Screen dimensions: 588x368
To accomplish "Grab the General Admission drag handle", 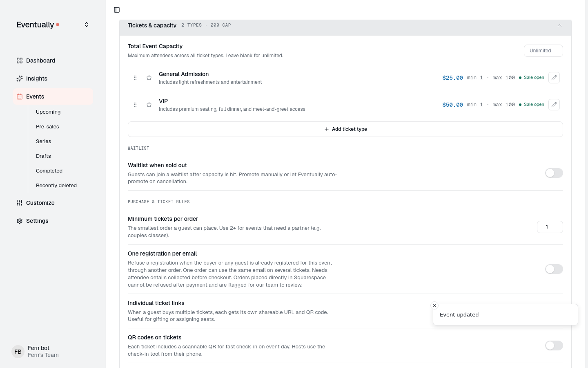I will point(135,78).
